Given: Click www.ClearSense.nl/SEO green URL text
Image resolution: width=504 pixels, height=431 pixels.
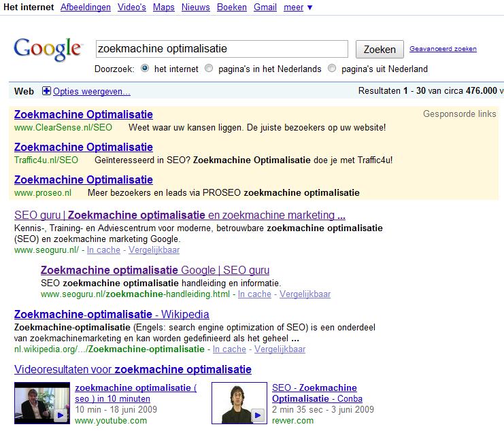Looking at the screenshot, I should tap(63, 128).
